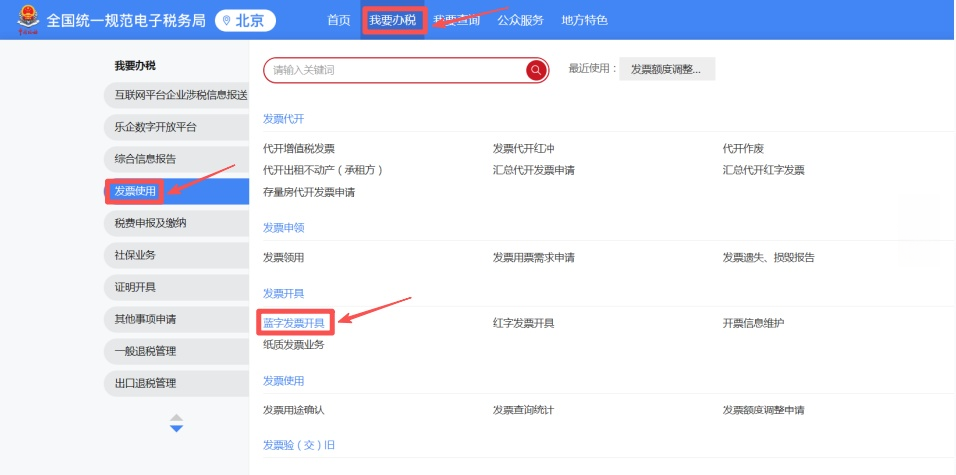The image size is (956, 475).
Task: Select 社保业务 in sidebar
Action: point(176,255)
